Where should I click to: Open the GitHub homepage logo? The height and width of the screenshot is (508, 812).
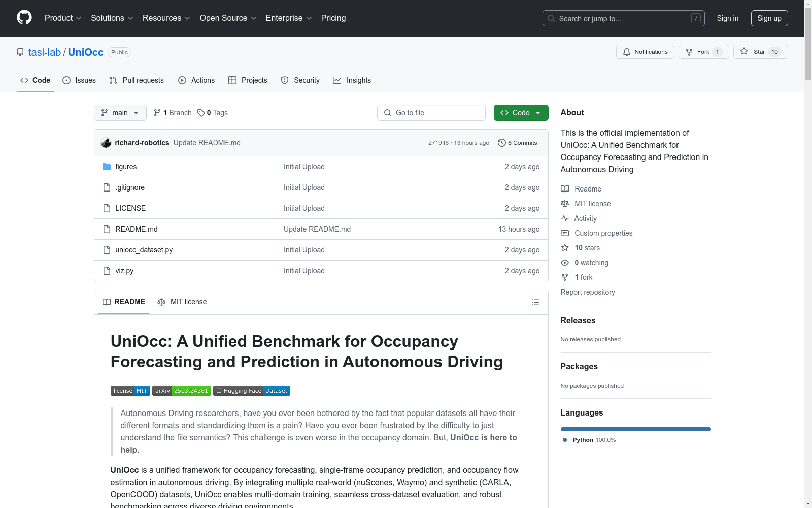(x=24, y=18)
